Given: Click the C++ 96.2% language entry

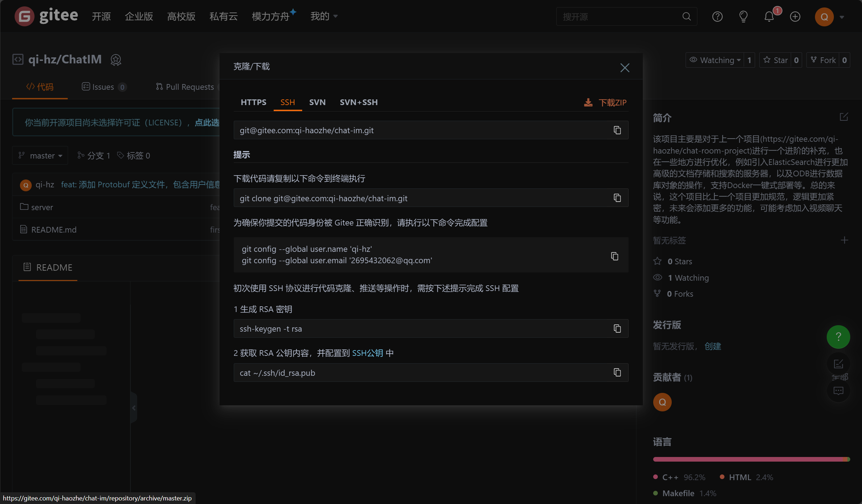Looking at the screenshot, I should point(679,477).
